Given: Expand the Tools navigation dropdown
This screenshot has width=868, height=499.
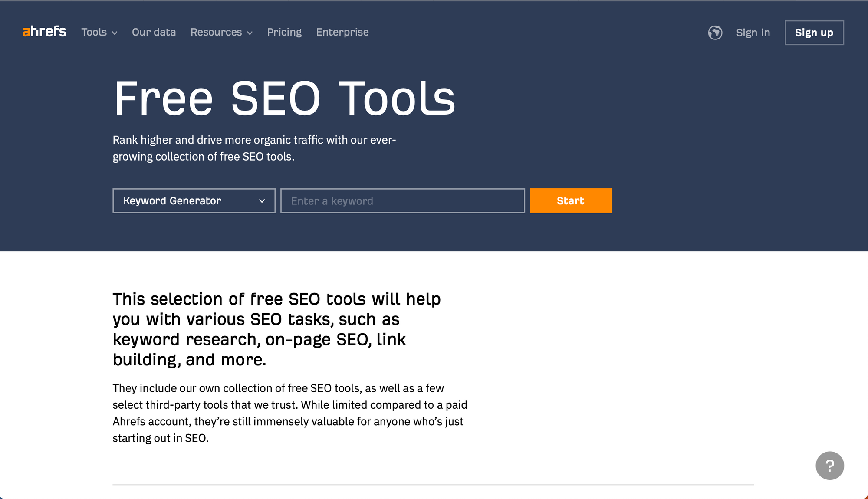Looking at the screenshot, I should pyautogui.click(x=97, y=32).
